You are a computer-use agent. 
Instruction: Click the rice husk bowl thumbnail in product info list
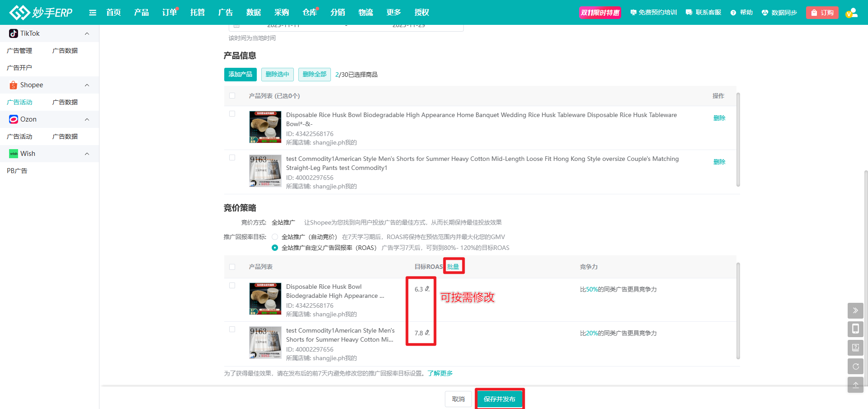265,127
